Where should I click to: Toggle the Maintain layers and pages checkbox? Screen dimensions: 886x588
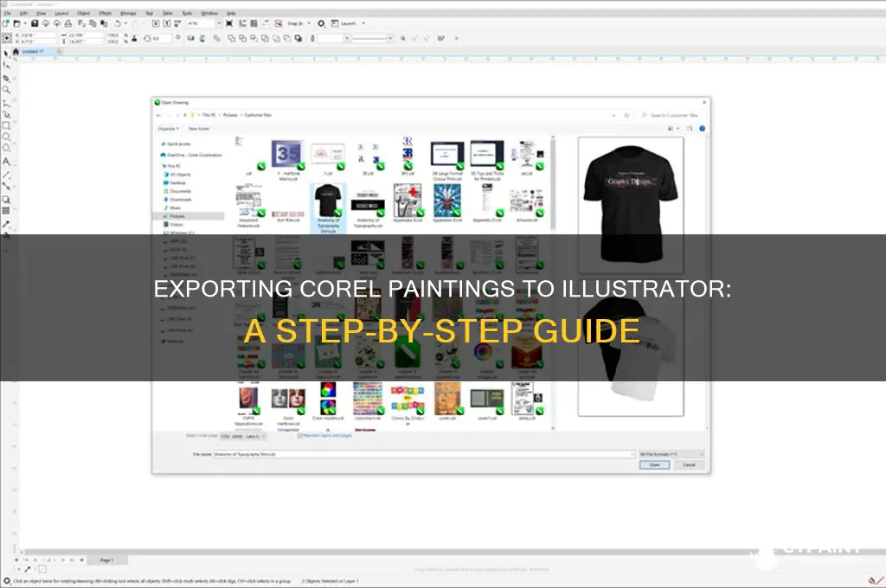pyautogui.click(x=300, y=436)
